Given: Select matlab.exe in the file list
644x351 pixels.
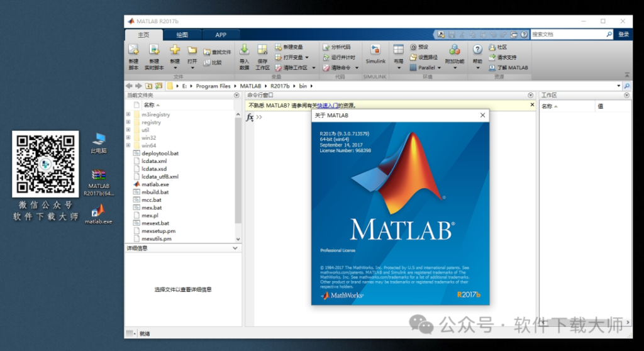Looking at the screenshot, I should pyautogui.click(x=155, y=184).
